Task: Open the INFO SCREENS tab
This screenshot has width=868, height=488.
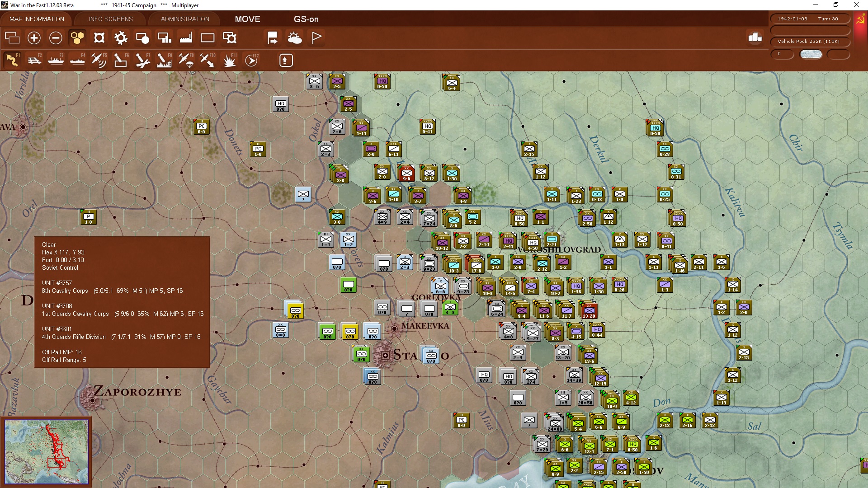Action: click(x=111, y=19)
